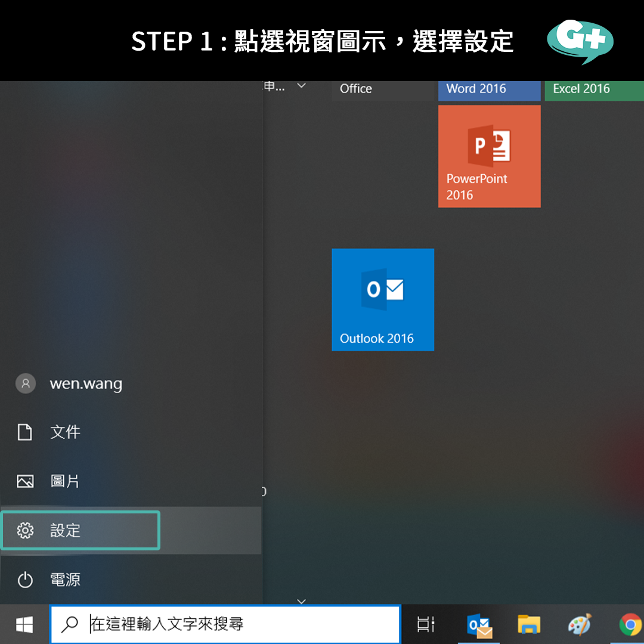The image size is (644, 644).
Task: Open the PowerPoint 2016 tile
Action: tap(489, 156)
